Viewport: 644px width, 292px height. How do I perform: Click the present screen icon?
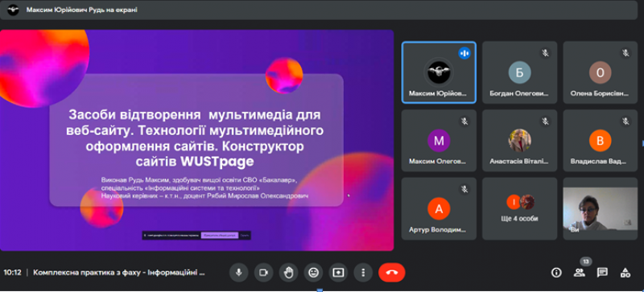point(338,272)
